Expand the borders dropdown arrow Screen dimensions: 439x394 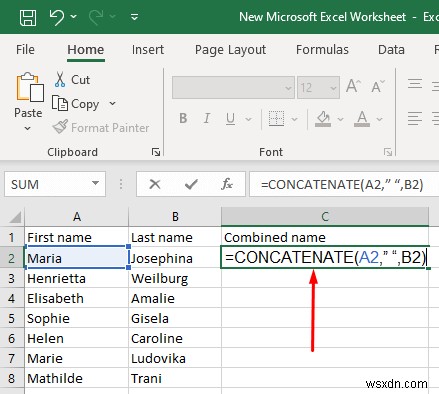(x=294, y=119)
